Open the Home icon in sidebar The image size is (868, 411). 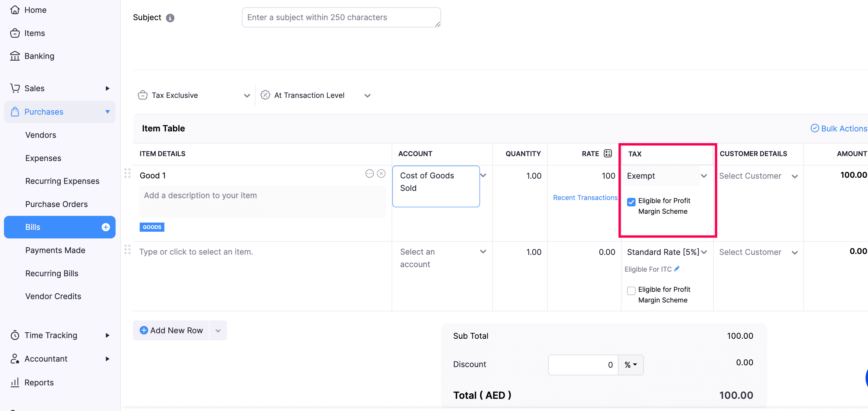(15, 10)
